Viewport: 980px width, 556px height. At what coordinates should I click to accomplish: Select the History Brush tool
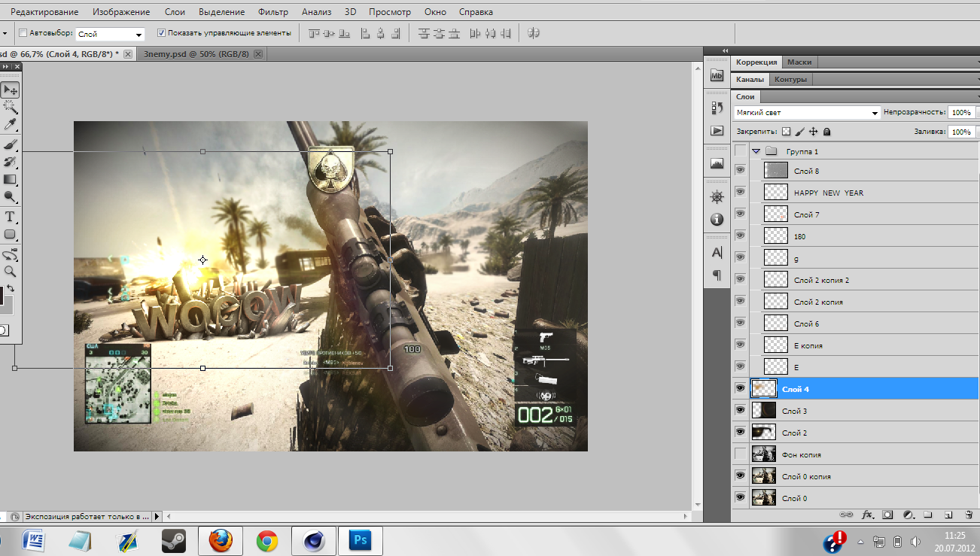pyautogui.click(x=11, y=161)
